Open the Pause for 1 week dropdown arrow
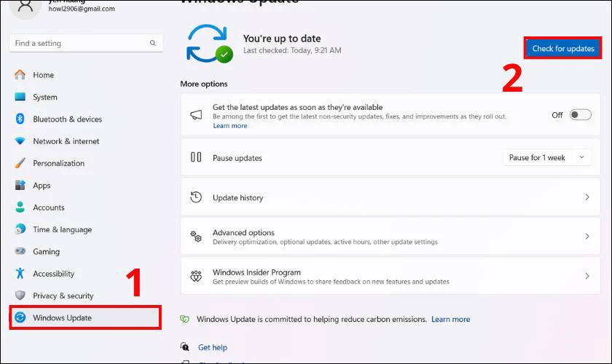The image size is (612, 364). [581, 157]
